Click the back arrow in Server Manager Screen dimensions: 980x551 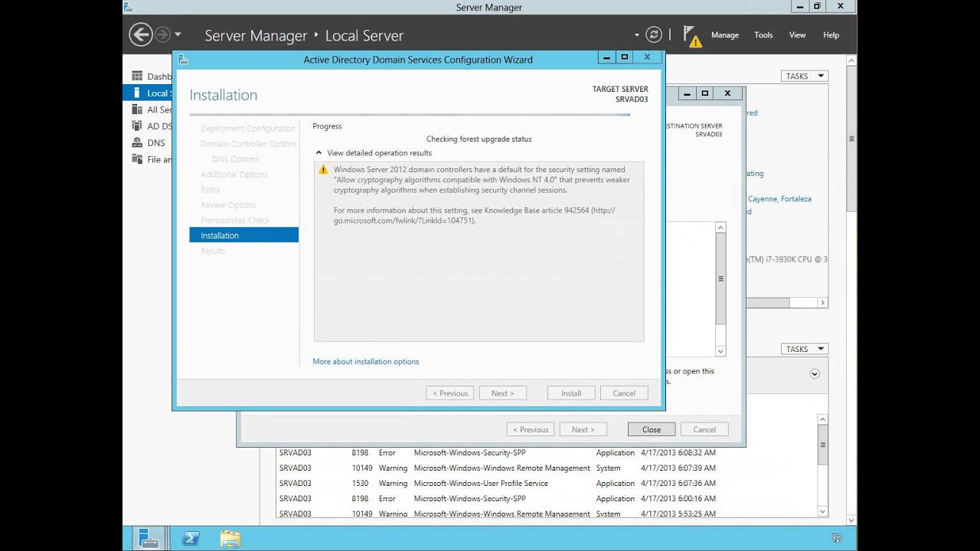(141, 34)
